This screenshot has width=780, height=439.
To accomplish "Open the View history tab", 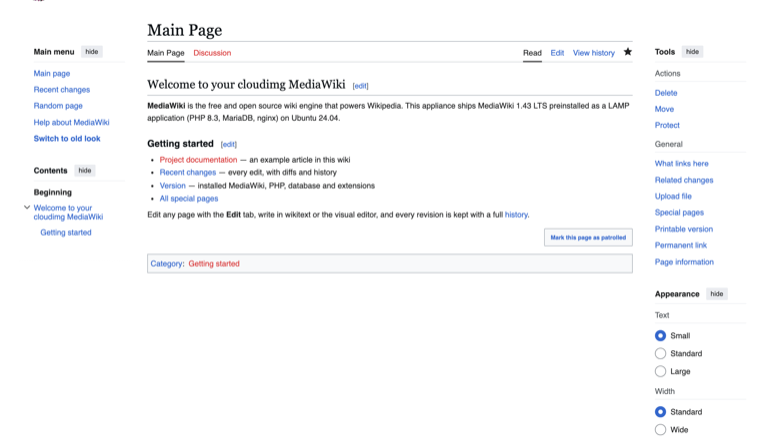I will (593, 53).
